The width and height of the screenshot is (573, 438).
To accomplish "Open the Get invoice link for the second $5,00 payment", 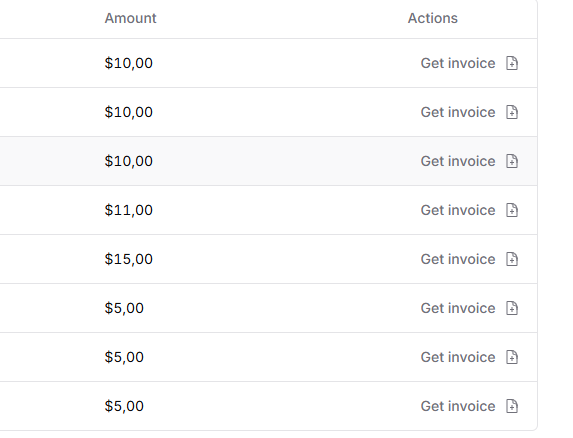I will click(x=458, y=357).
